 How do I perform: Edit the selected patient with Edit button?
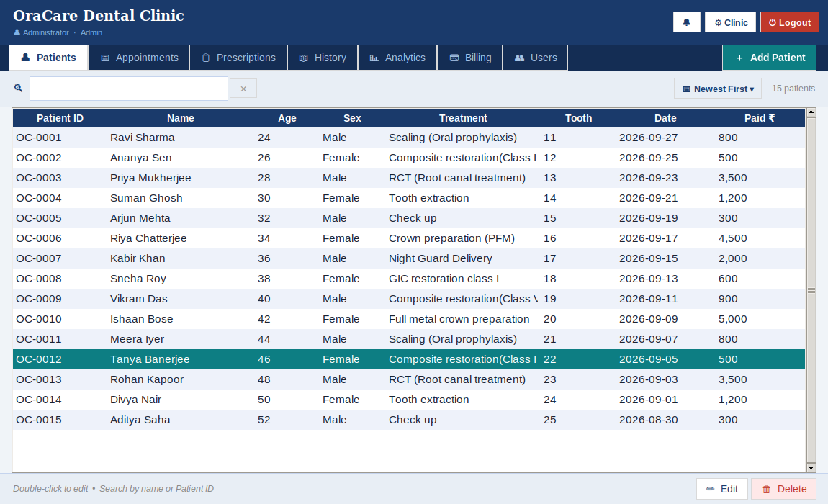[x=722, y=489]
